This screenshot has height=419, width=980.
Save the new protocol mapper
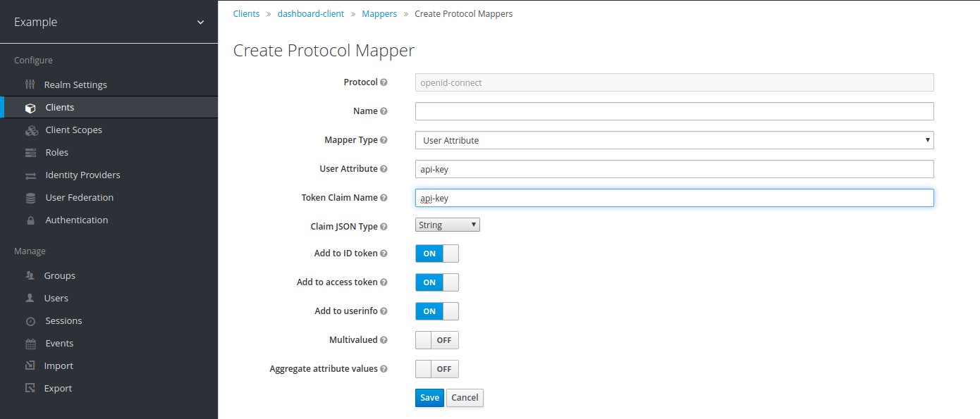pyautogui.click(x=429, y=397)
